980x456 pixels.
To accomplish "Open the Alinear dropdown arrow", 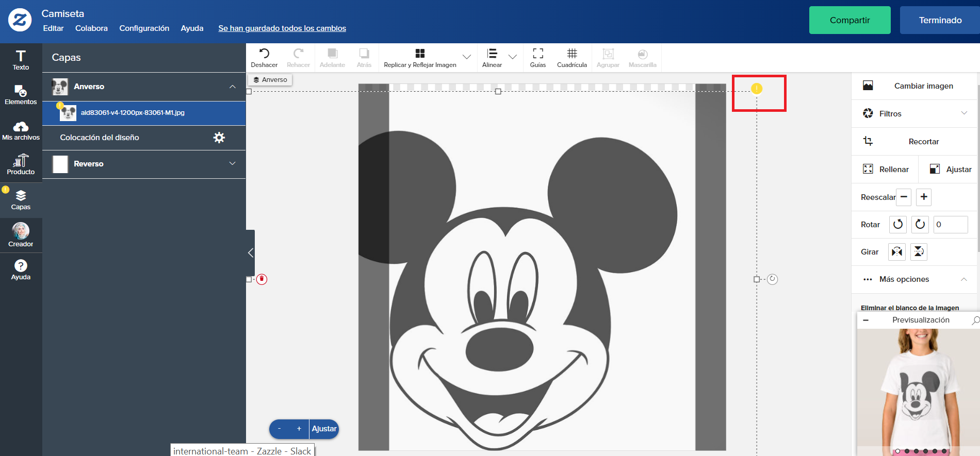I will point(513,57).
